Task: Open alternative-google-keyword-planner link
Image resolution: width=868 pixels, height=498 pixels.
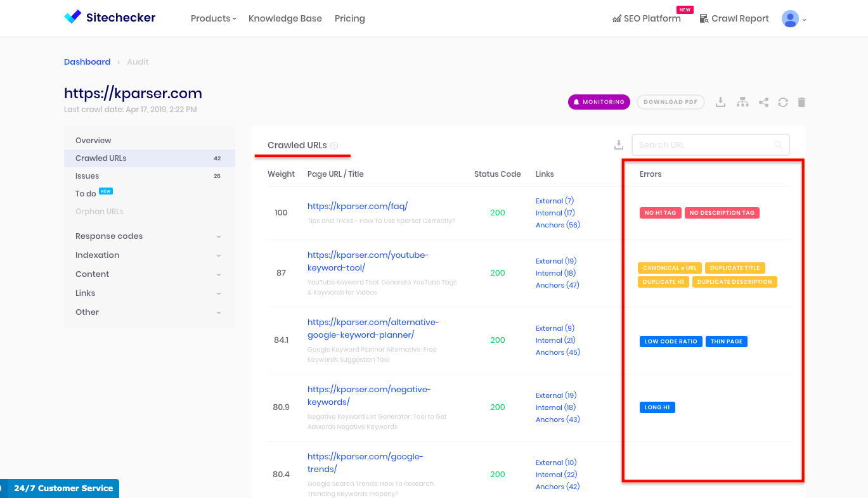Action: (373, 328)
